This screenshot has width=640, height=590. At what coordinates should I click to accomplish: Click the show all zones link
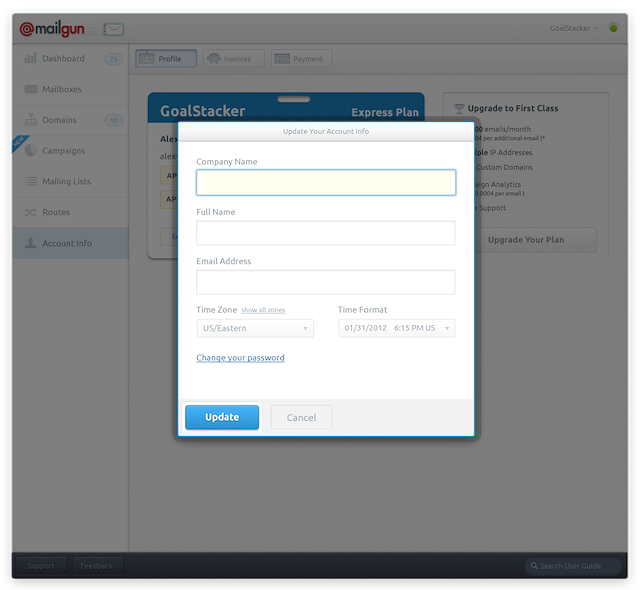(x=263, y=311)
